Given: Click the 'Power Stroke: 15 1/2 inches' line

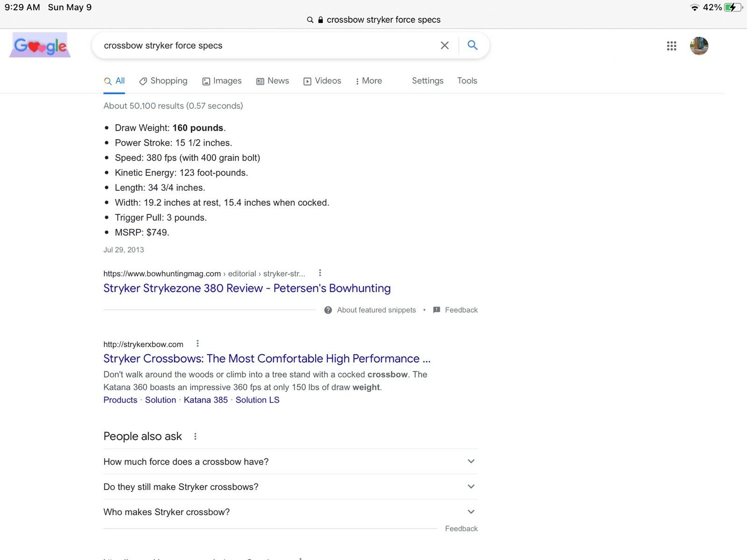Looking at the screenshot, I should [174, 143].
